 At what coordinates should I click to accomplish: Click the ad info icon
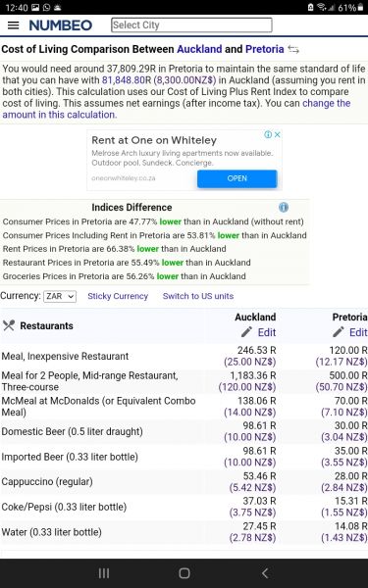[268, 134]
